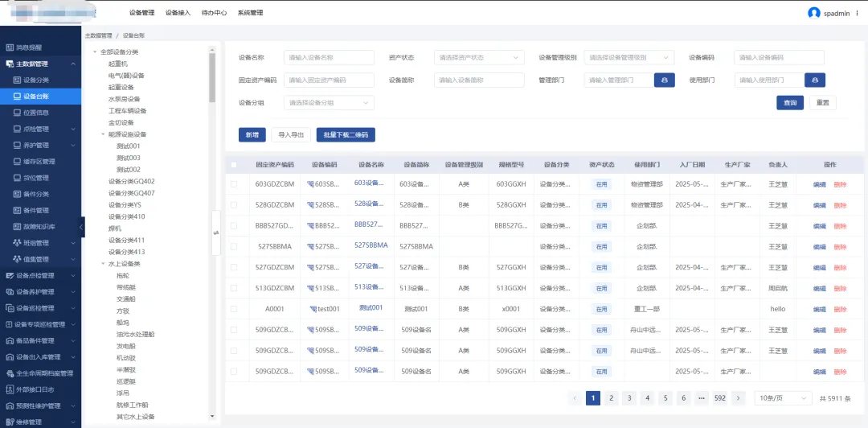Click the 位置信息 sidebar icon

[17, 113]
